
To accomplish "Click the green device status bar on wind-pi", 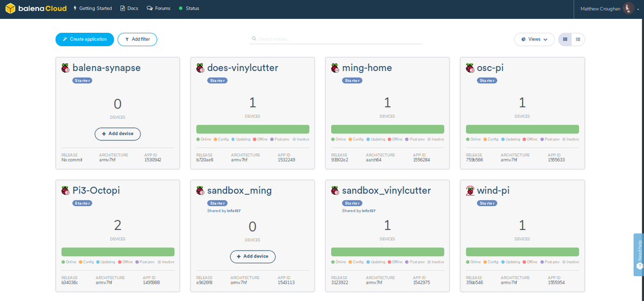I will pos(522,252).
